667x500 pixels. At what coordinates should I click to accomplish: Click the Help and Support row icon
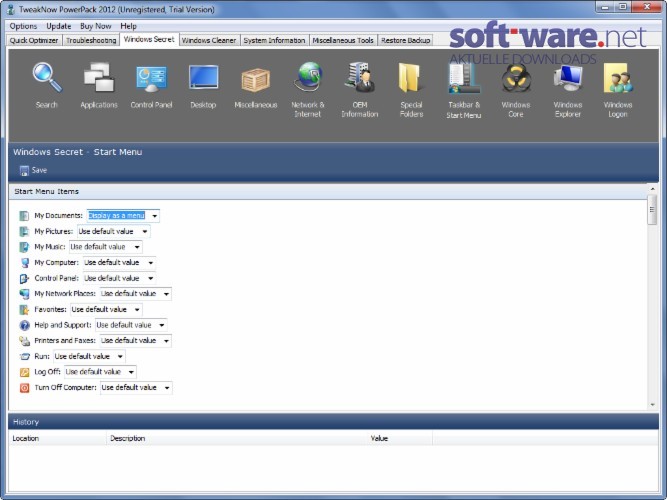24,325
